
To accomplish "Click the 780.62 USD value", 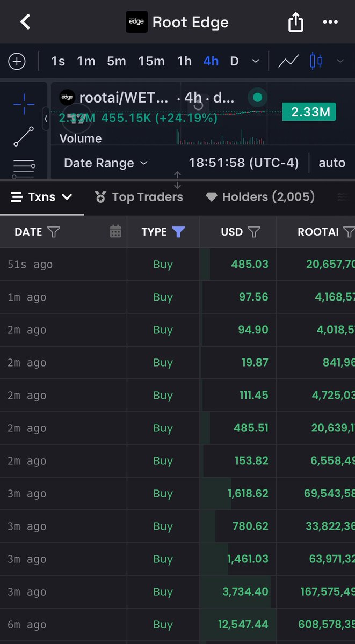I will [x=251, y=526].
